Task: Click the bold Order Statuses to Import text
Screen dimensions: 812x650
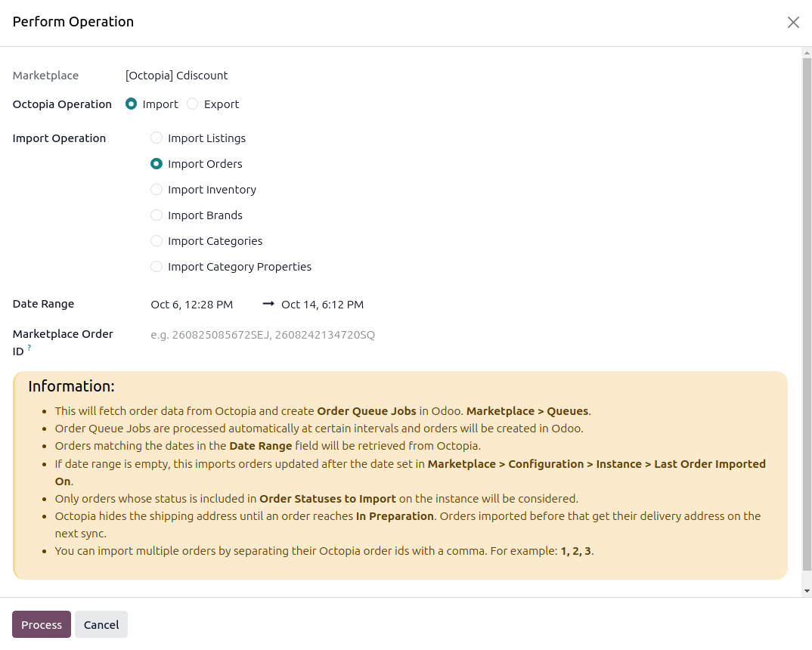Action: (328, 498)
